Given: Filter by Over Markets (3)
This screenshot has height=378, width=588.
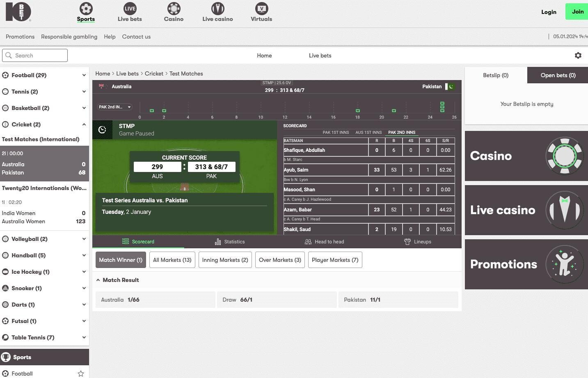Looking at the screenshot, I should pyautogui.click(x=280, y=260).
